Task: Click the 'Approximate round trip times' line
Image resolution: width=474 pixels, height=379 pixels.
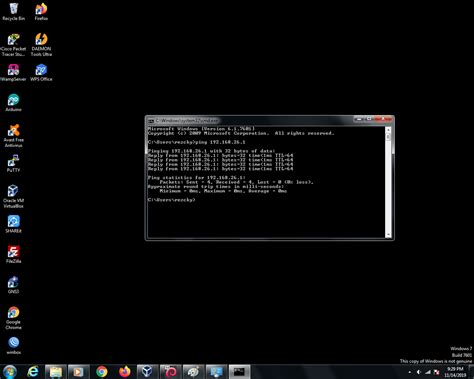Action: coord(216,187)
